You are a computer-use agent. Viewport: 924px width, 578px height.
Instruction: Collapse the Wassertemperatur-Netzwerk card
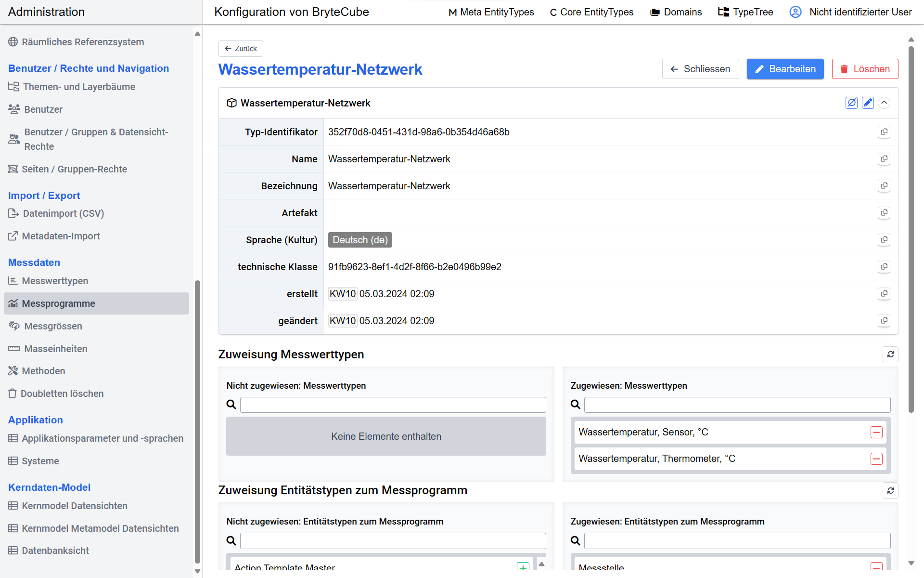point(884,103)
